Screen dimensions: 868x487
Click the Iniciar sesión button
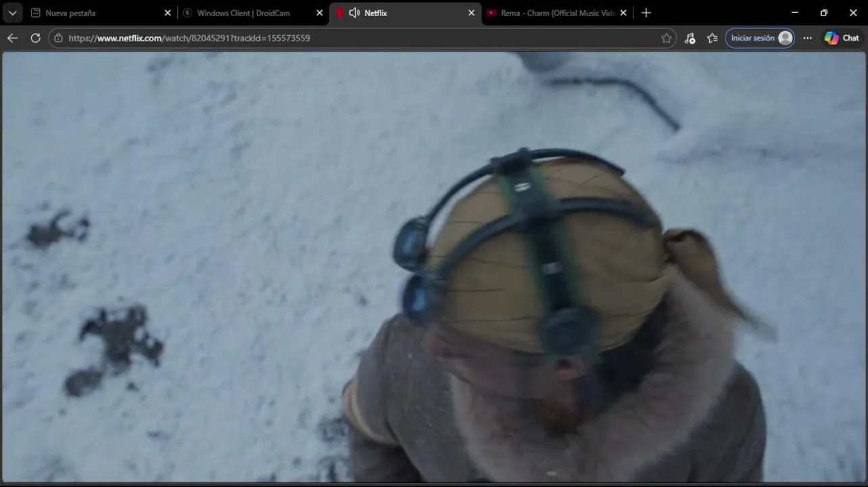tap(760, 38)
